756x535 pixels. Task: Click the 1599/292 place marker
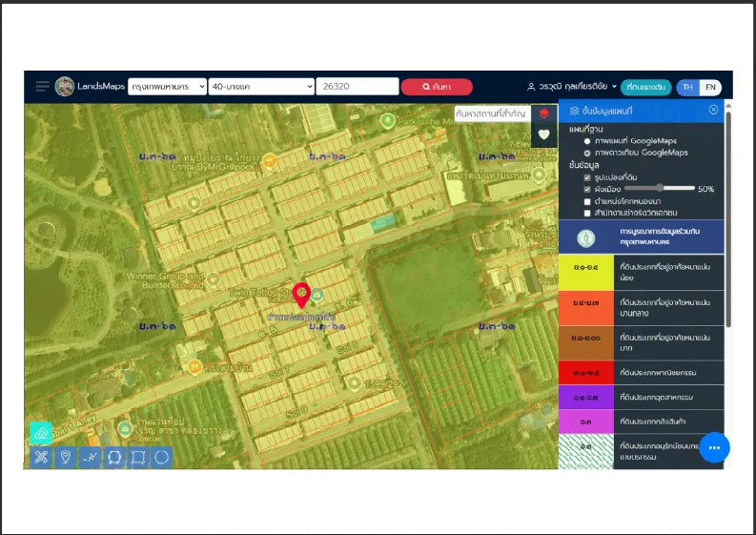pyautogui.click(x=355, y=383)
